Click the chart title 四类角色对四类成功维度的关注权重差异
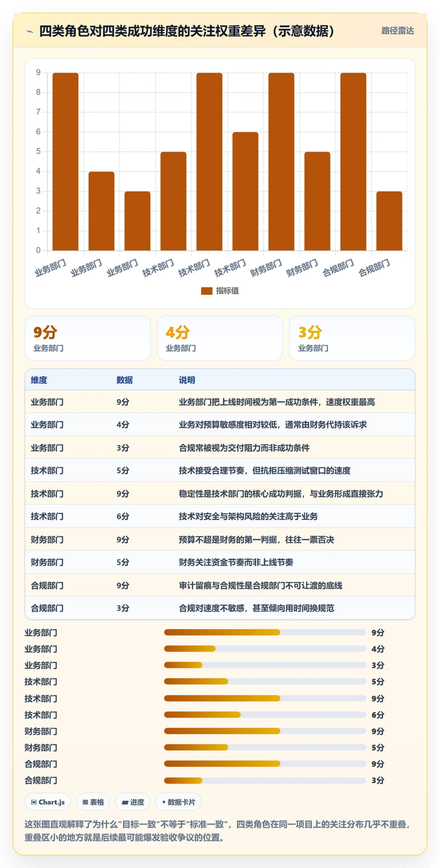Viewport: 440px width, 868px height. (x=186, y=31)
